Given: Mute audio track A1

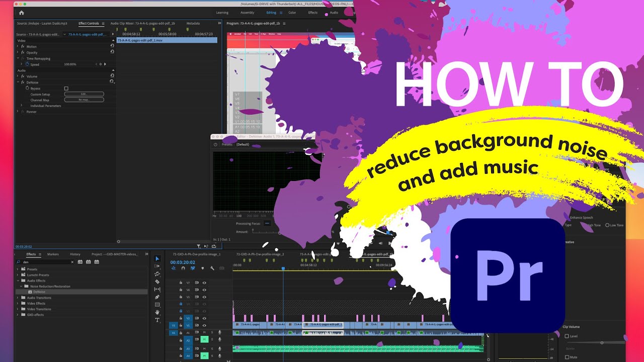Looking at the screenshot, I should click(x=204, y=332).
